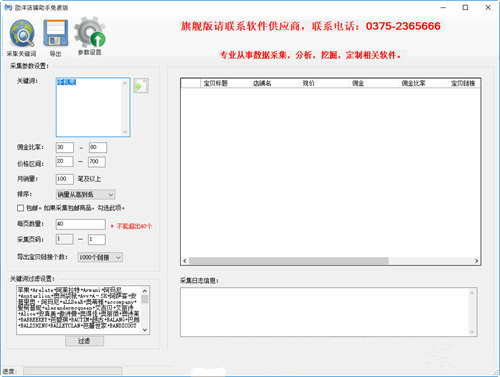Viewport: 500px width, 377px height.
Task: Click the green arrow import button beside keywords
Action: (x=141, y=86)
